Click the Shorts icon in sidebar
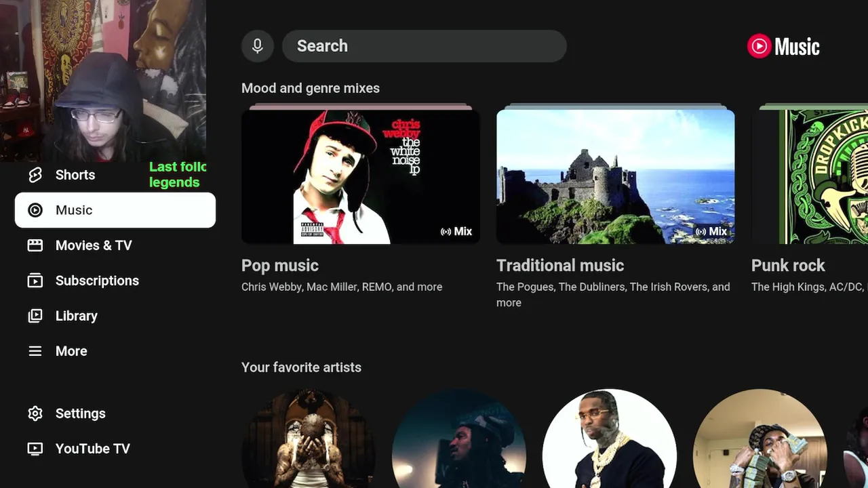This screenshot has height=488, width=868. tap(35, 175)
